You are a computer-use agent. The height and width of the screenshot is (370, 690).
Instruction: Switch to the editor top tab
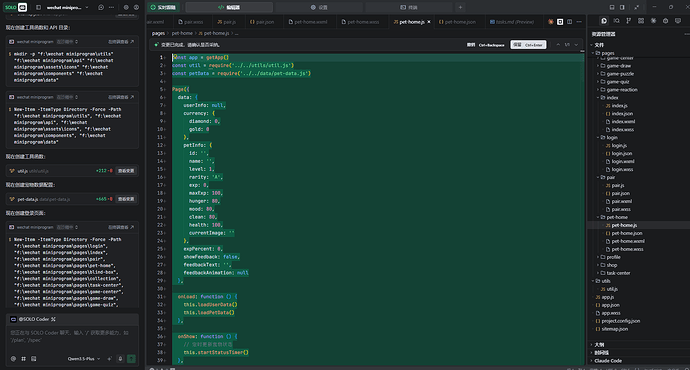pos(229,7)
